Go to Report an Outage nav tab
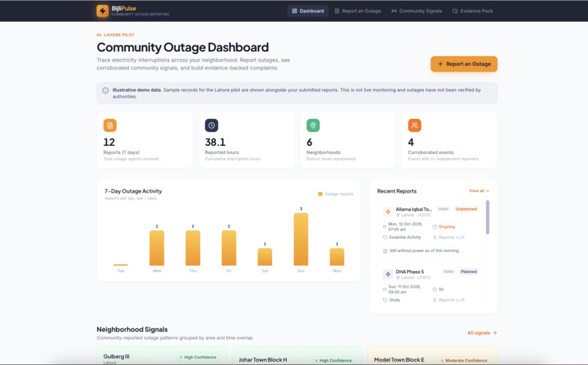The image size is (588, 365). coord(357,11)
